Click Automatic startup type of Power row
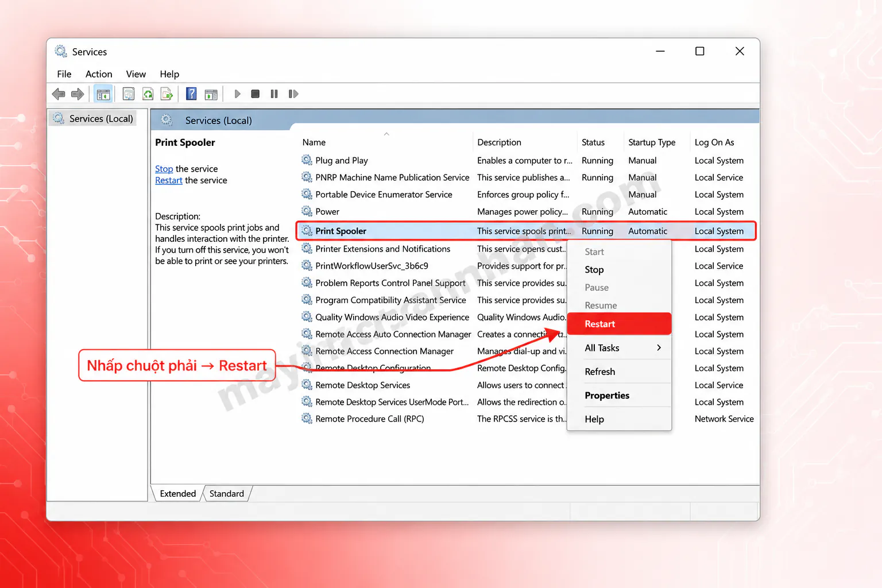 (x=648, y=211)
